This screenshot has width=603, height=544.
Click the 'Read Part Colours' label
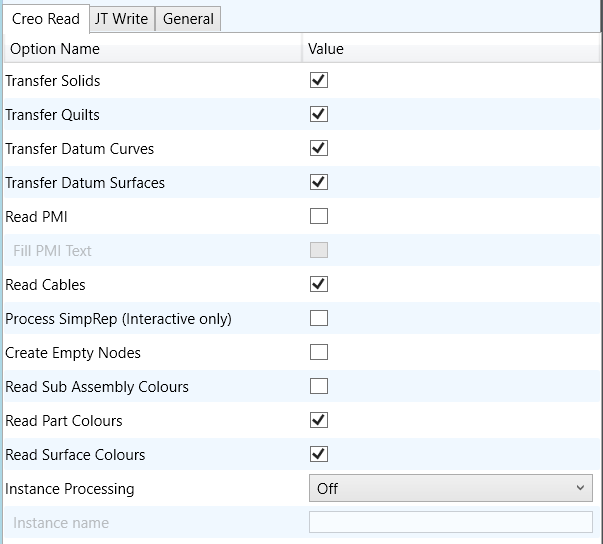point(64,421)
